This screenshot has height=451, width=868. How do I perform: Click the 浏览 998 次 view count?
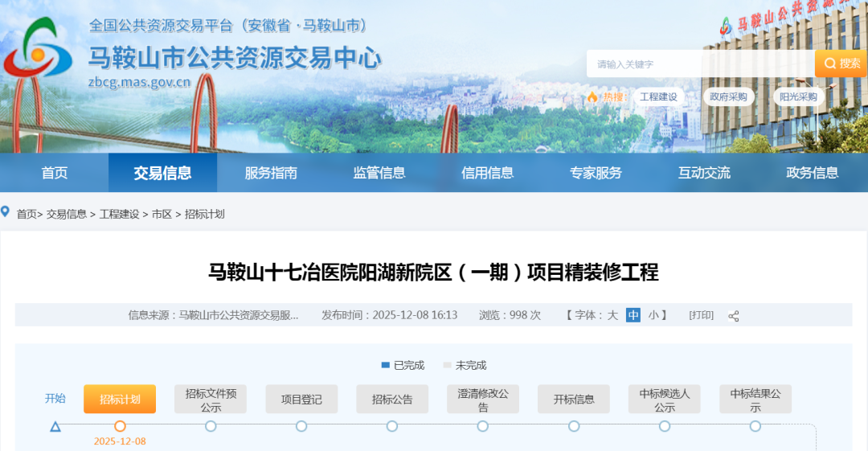pyautogui.click(x=510, y=315)
